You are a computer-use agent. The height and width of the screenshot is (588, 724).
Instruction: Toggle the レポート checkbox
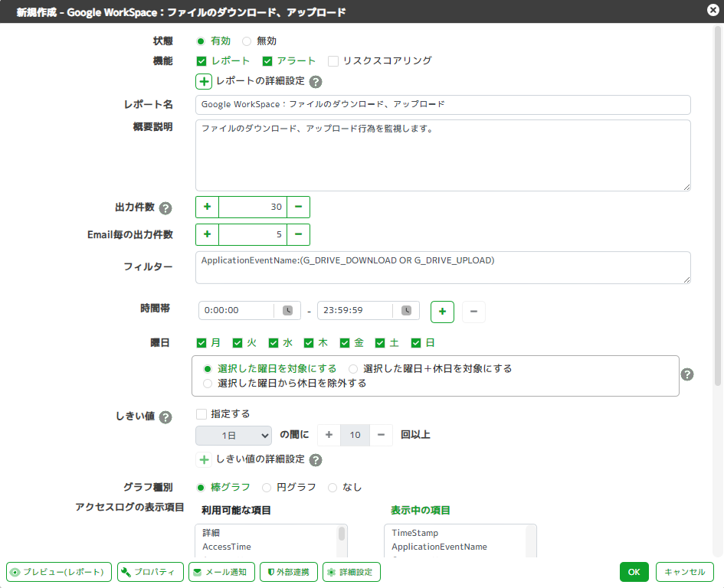coord(201,61)
